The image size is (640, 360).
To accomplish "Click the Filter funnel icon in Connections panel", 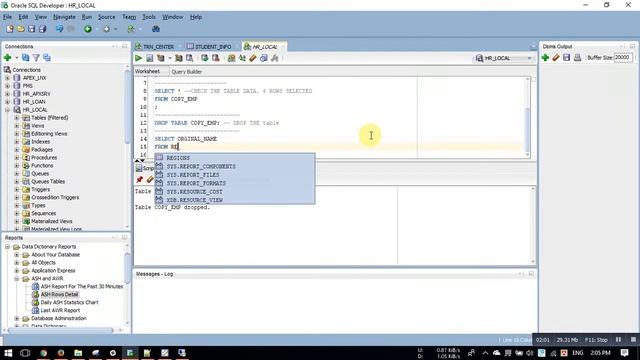I will click(x=36, y=58).
